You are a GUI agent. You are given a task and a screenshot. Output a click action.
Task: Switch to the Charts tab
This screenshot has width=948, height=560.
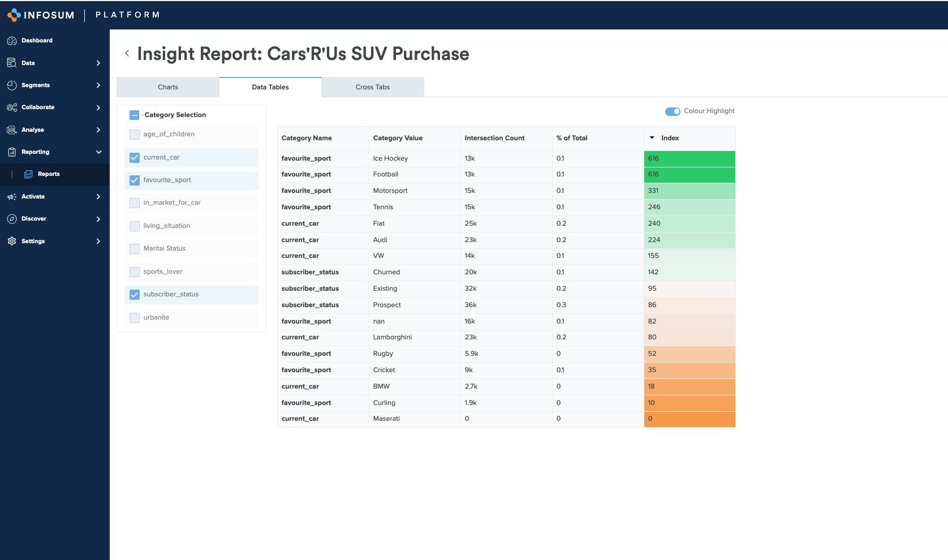coord(168,87)
